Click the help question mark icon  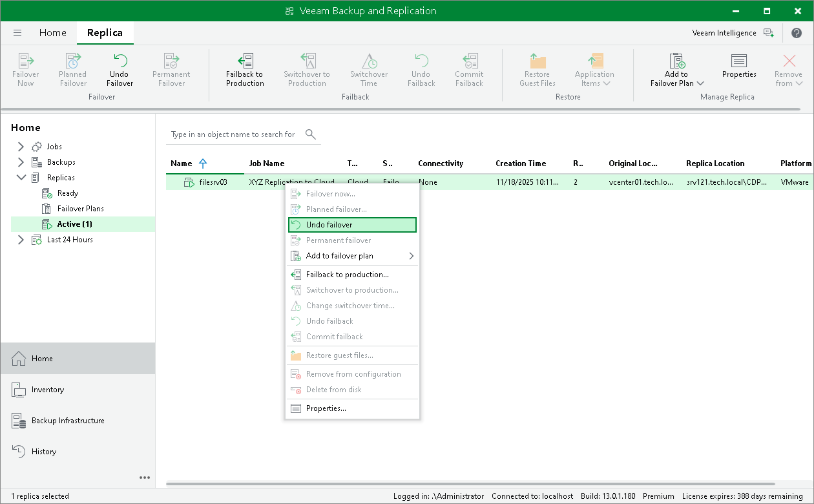(796, 33)
